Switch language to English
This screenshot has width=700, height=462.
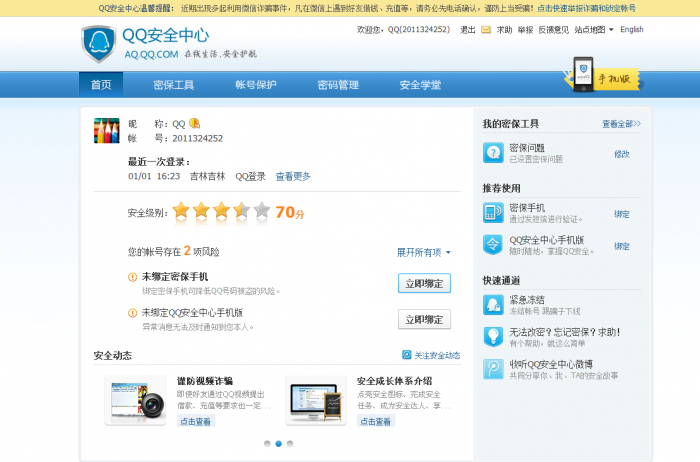click(x=631, y=29)
